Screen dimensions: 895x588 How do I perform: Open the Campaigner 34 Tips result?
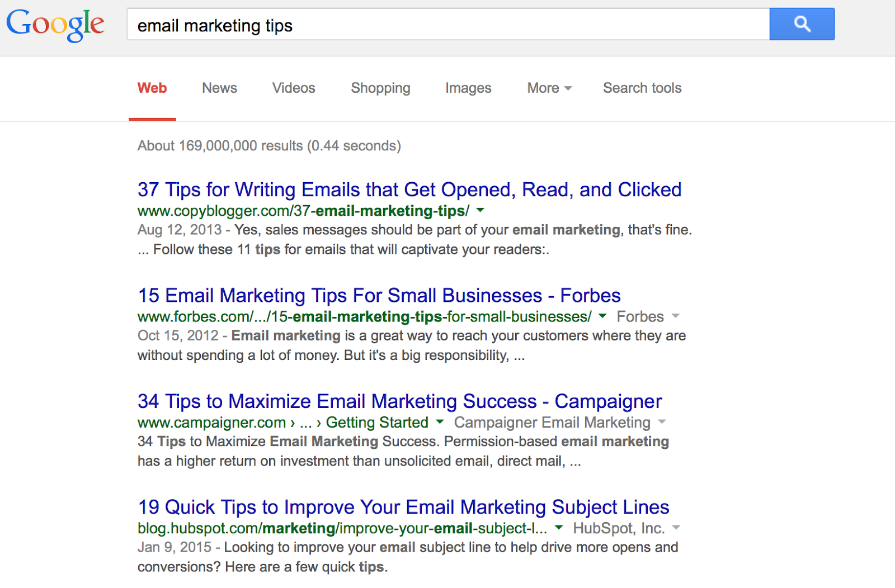[x=399, y=401]
